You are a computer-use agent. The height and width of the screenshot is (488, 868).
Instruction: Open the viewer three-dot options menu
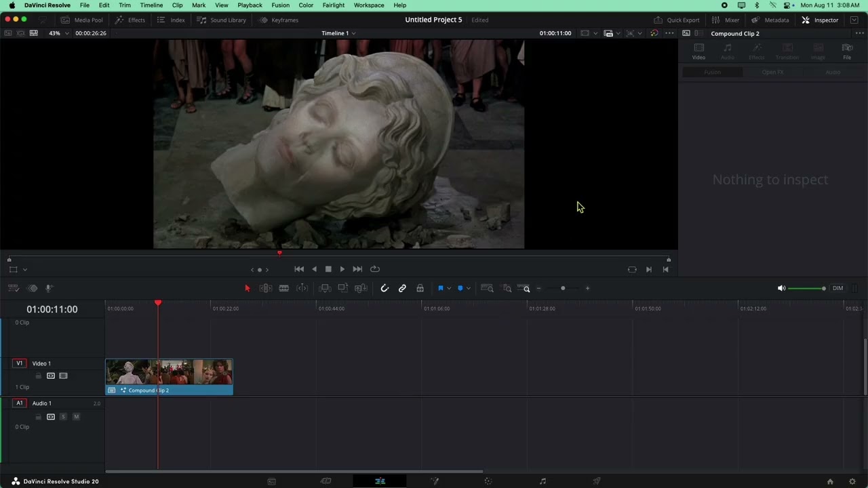pyautogui.click(x=669, y=33)
